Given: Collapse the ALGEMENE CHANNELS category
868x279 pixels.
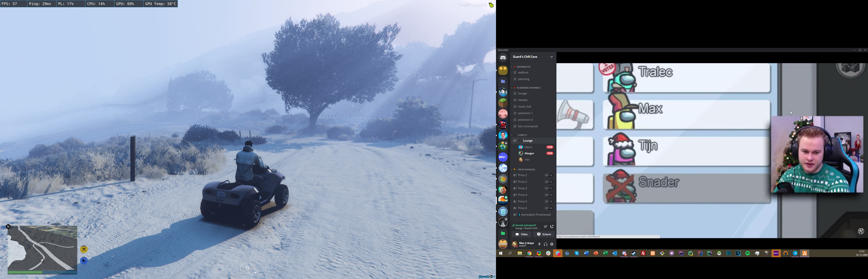Looking at the screenshot, I should pos(528,88).
